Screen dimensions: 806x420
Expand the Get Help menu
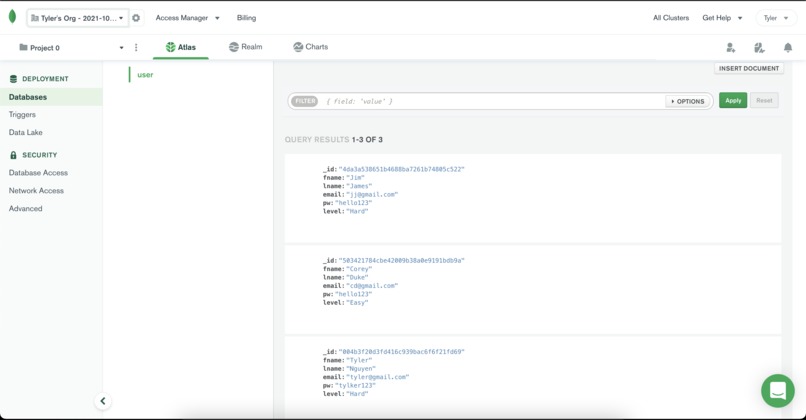(x=722, y=18)
